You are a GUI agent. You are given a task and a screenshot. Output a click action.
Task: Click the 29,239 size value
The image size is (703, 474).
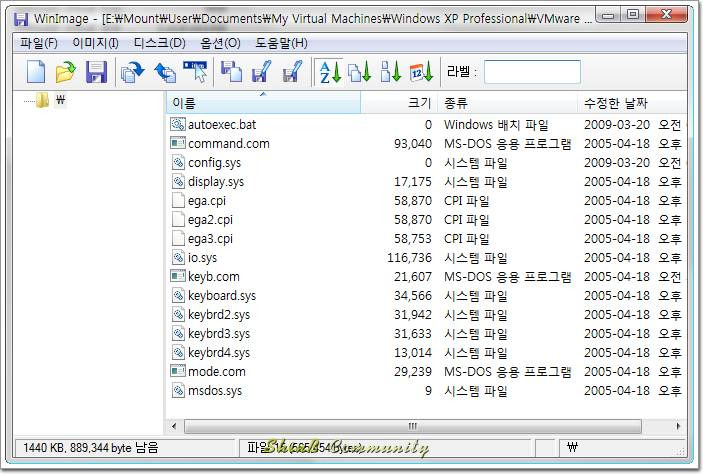coord(413,371)
